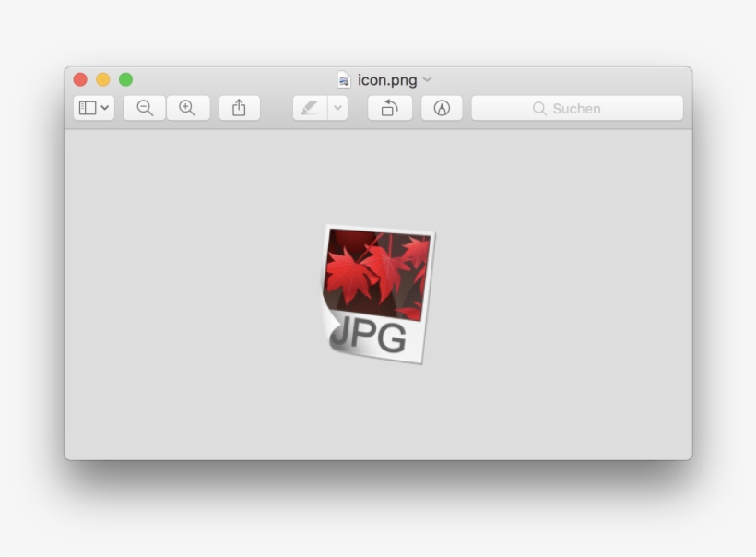Open the sidebar view options button

pos(88,108)
